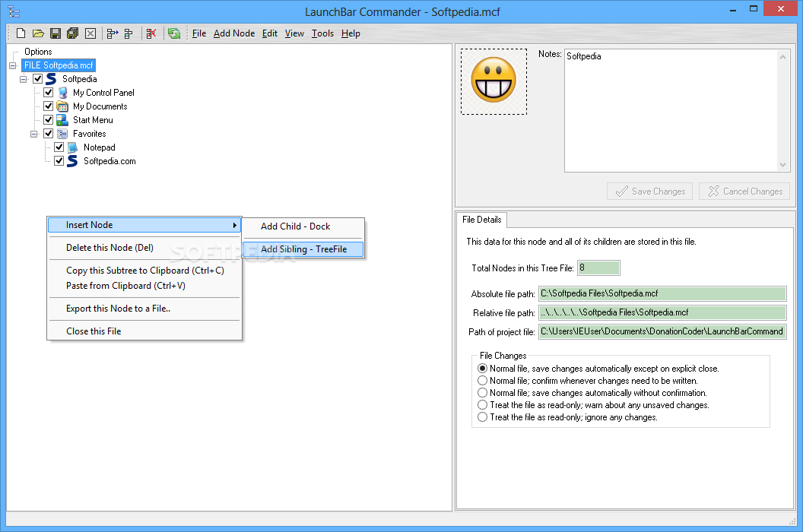Click the Relative file path field
Viewport: 803px width, 532px height.
(x=662, y=313)
